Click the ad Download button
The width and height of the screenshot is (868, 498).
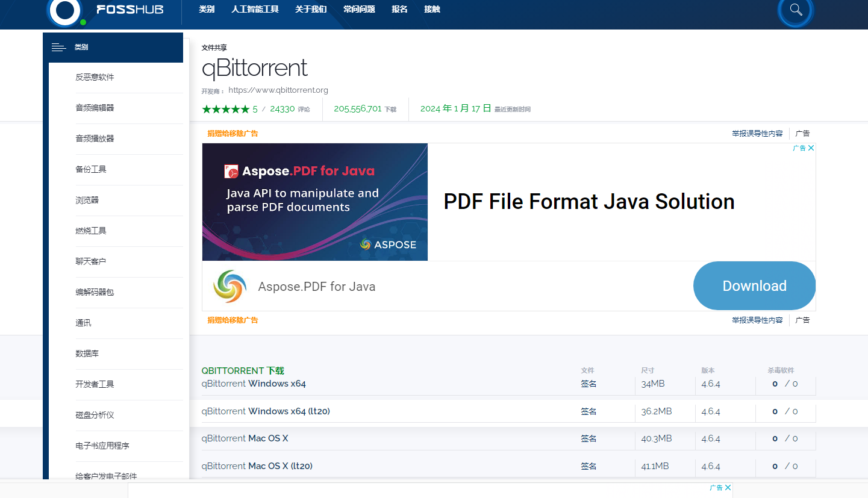(754, 286)
